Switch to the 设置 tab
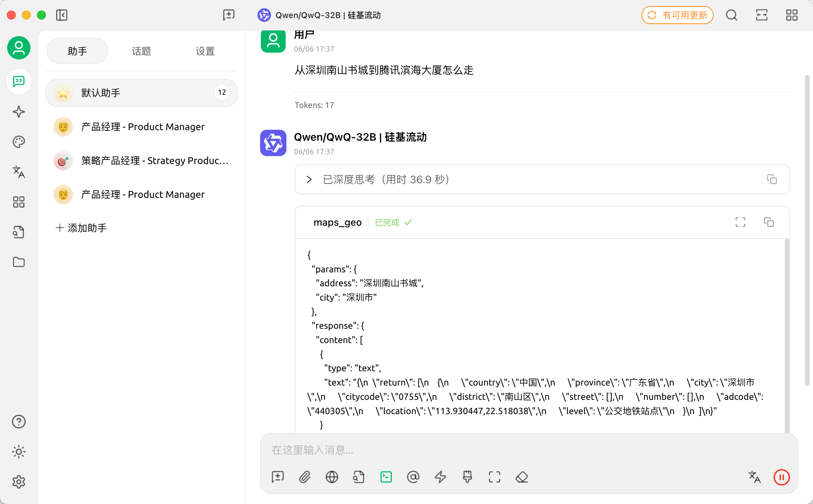The image size is (813, 504). 205,51
